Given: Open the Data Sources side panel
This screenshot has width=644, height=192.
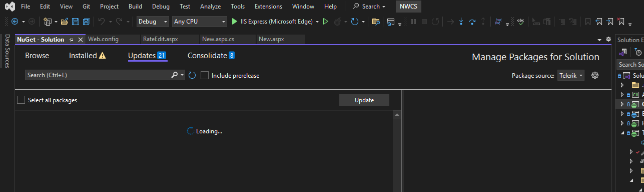Looking at the screenshot, I should click(7, 50).
